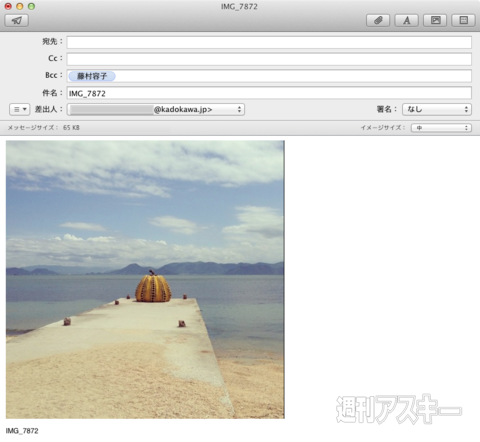This screenshot has height=442, width=480.
Task: Click the IMG_7872 caption below the photo
Action: [x=22, y=431]
